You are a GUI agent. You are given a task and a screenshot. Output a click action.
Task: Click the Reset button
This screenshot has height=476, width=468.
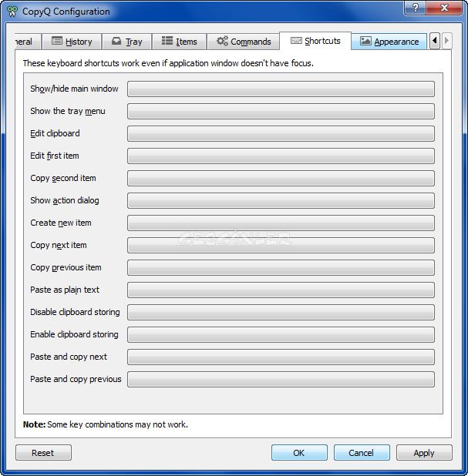43,453
